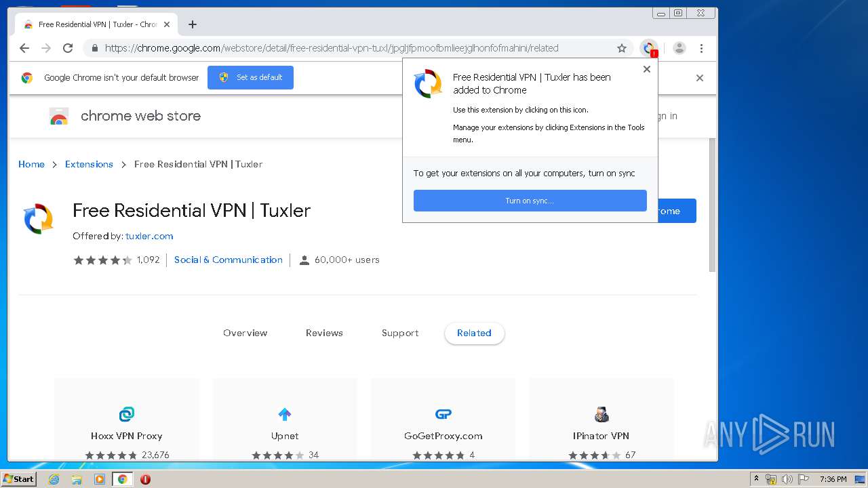Open the Upnet extension icon
Image resolution: width=868 pixels, height=488 pixels.
click(x=285, y=414)
